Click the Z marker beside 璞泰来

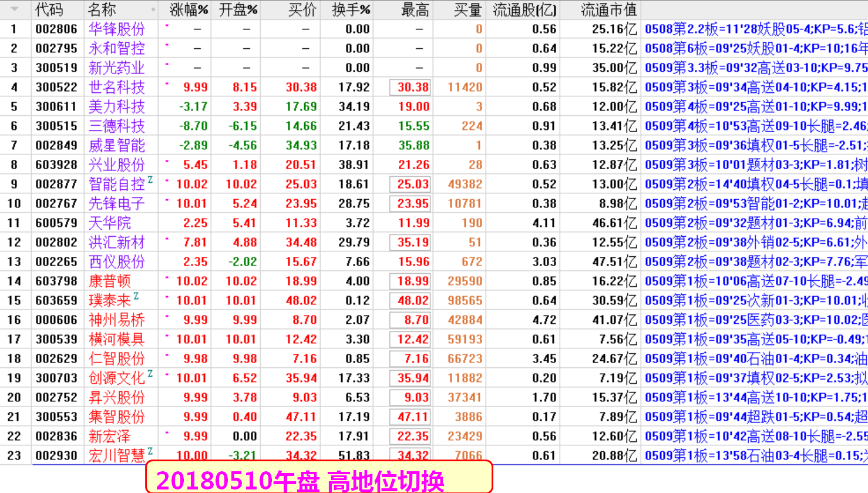136,296
